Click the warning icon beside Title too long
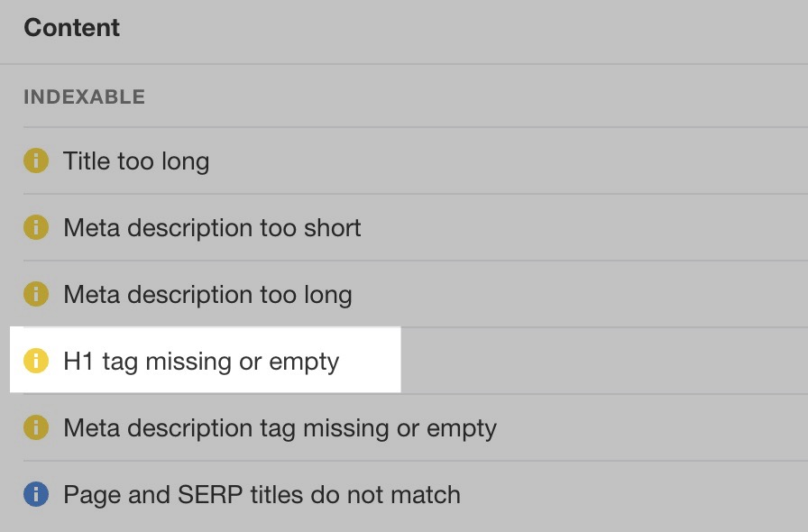Viewport: 808px width, 532px height. tap(36, 161)
